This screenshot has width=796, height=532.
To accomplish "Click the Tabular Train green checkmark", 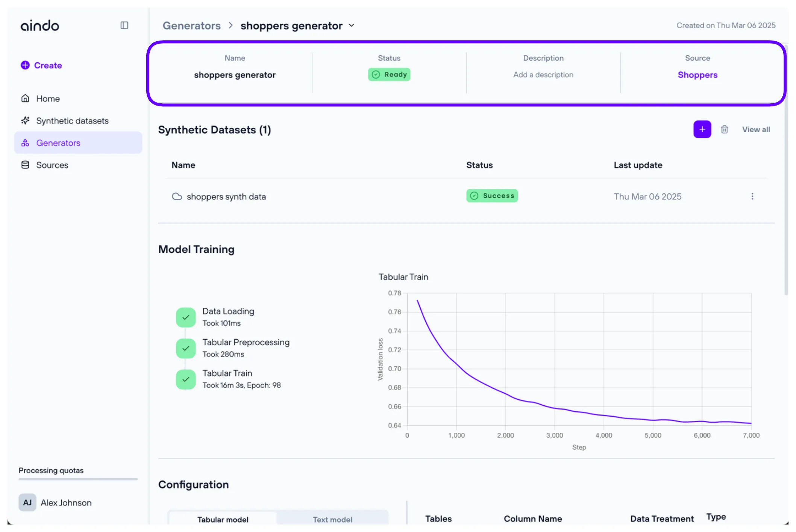I will tap(186, 379).
